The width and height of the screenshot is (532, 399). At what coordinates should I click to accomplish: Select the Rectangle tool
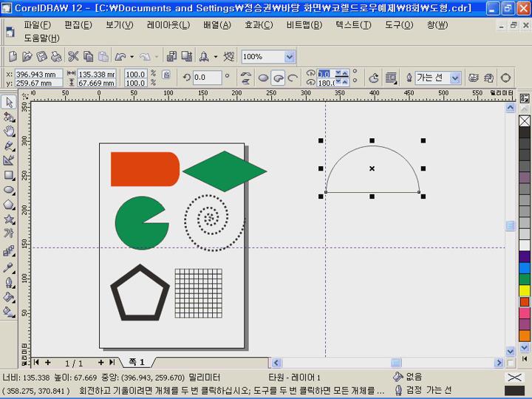(x=9, y=175)
